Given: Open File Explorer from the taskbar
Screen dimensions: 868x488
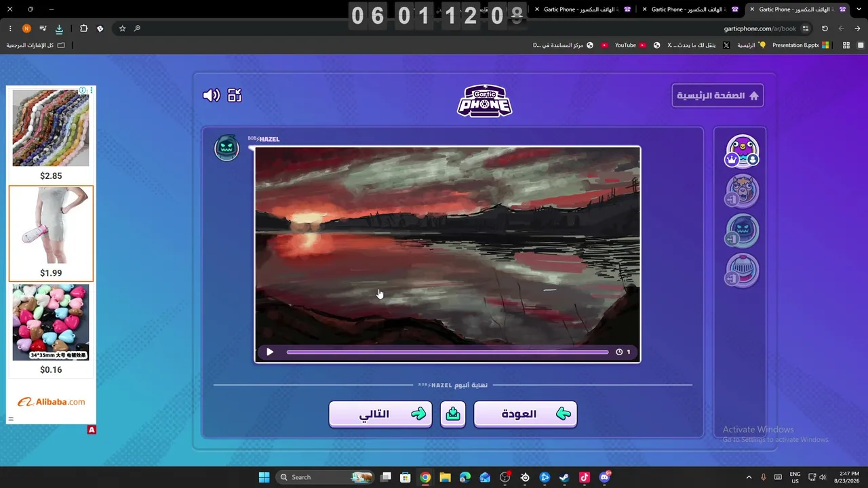Looking at the screenshot, I should 445,477.
